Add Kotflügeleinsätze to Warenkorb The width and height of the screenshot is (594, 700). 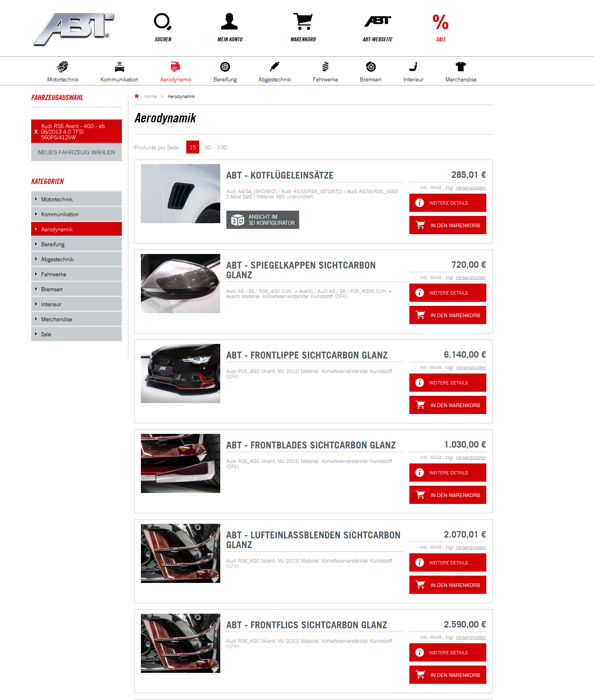tap(448, 225)
